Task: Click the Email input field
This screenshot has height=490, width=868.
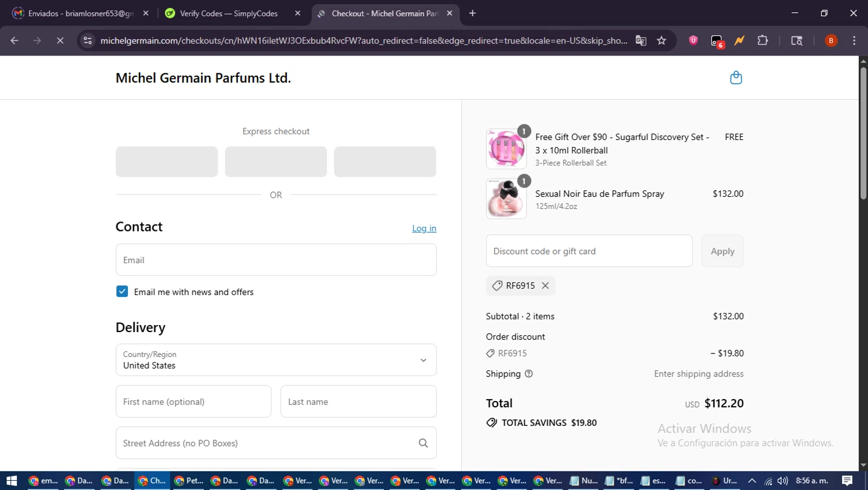Action: (x=276, y=260)
